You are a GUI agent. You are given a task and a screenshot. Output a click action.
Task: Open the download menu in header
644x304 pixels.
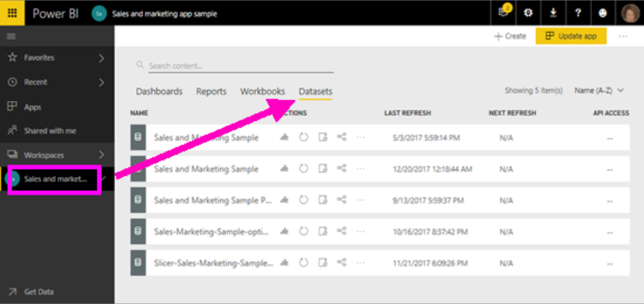point(553,13)
